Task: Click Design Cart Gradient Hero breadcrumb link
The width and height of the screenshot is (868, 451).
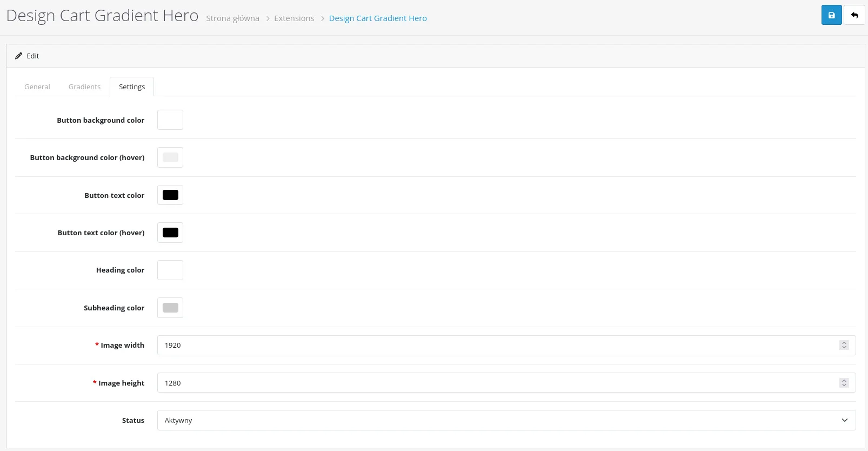Action: click(x=378, y=18)
